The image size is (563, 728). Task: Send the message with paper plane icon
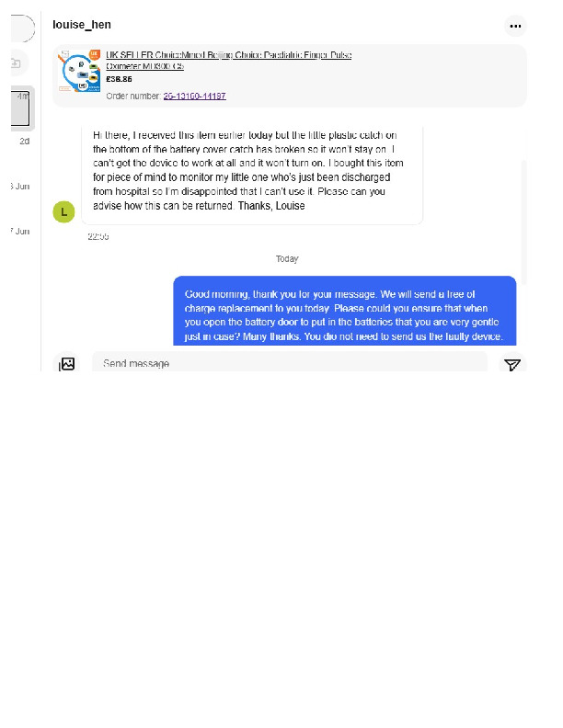[512, 365]
